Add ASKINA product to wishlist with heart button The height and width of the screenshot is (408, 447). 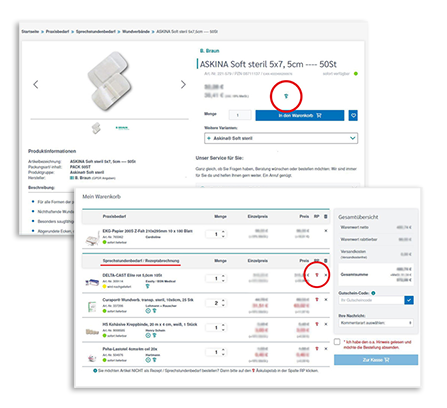pos(353,115)
